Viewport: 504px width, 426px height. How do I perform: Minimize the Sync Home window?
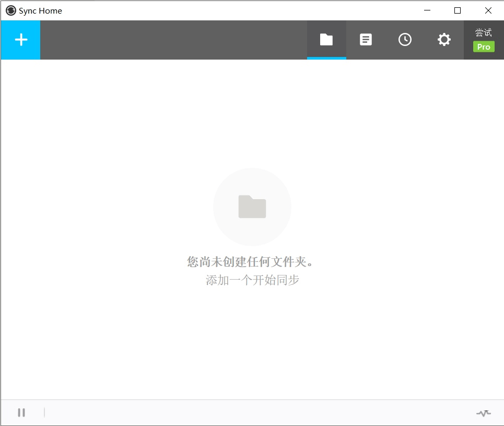point(427,10)
